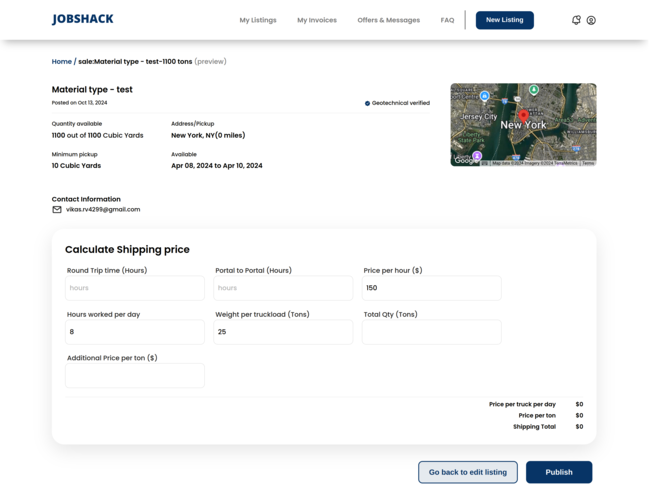Click the Hours worked per day field

135,332
